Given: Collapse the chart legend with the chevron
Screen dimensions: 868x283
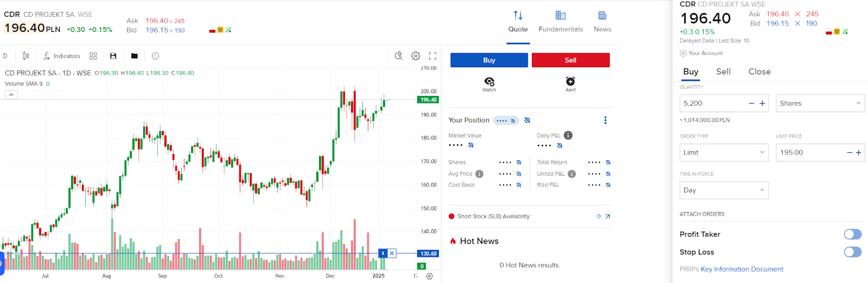Looking at the screenshot, I should (11, 94).
